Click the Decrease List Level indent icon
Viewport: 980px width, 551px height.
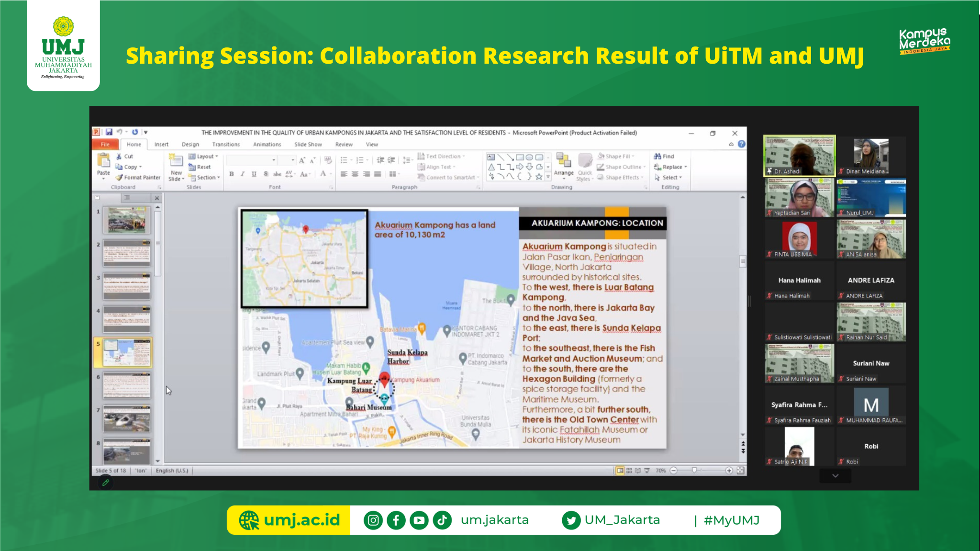click(380, 160)
